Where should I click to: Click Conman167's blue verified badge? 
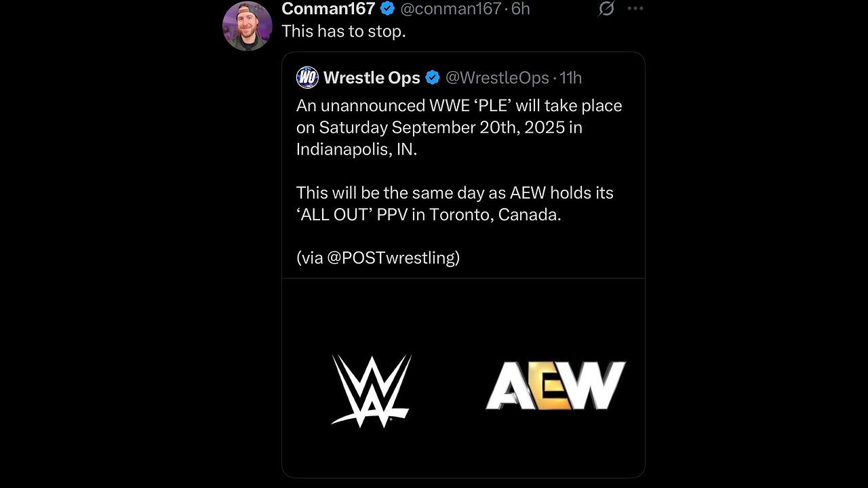[387, 9]
